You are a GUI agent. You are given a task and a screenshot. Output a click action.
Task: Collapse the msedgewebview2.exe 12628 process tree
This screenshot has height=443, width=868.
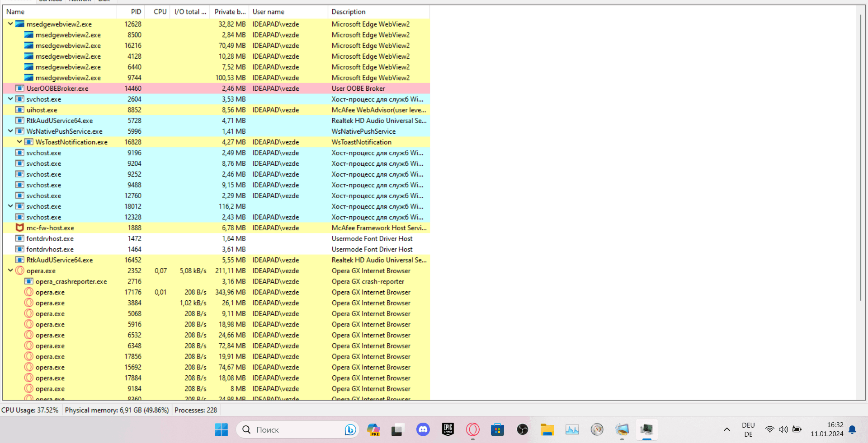click(10, 24)
